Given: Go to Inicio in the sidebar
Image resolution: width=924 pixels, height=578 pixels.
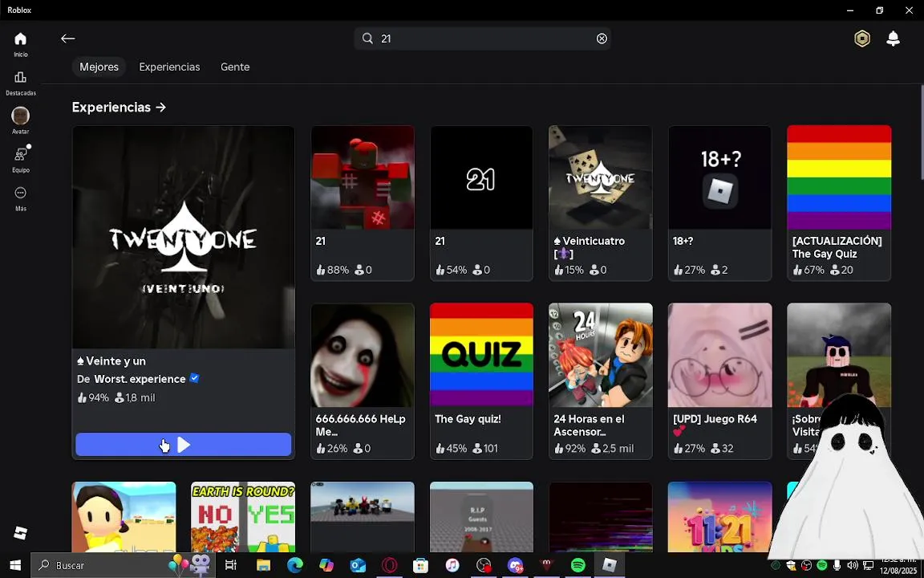Looking at the screenshot, I should pos(21,45).
